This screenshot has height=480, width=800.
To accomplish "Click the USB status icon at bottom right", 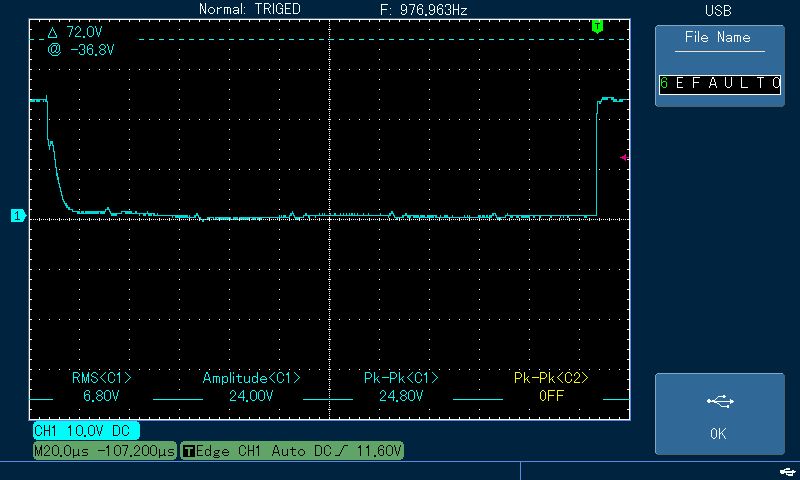I will 788,472.
